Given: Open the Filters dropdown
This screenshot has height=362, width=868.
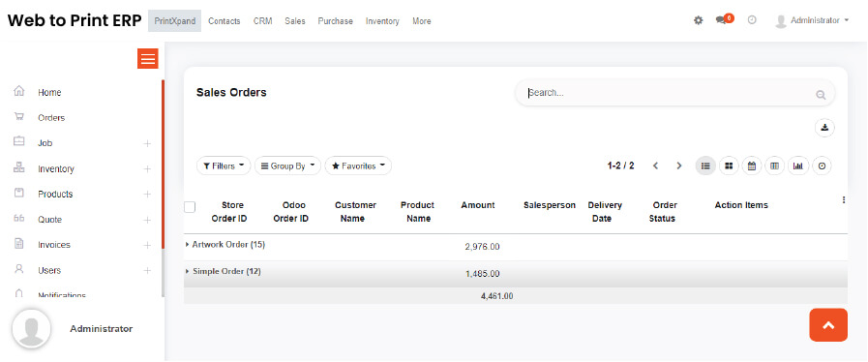Looking at the screenshot, I should point(224,166).
